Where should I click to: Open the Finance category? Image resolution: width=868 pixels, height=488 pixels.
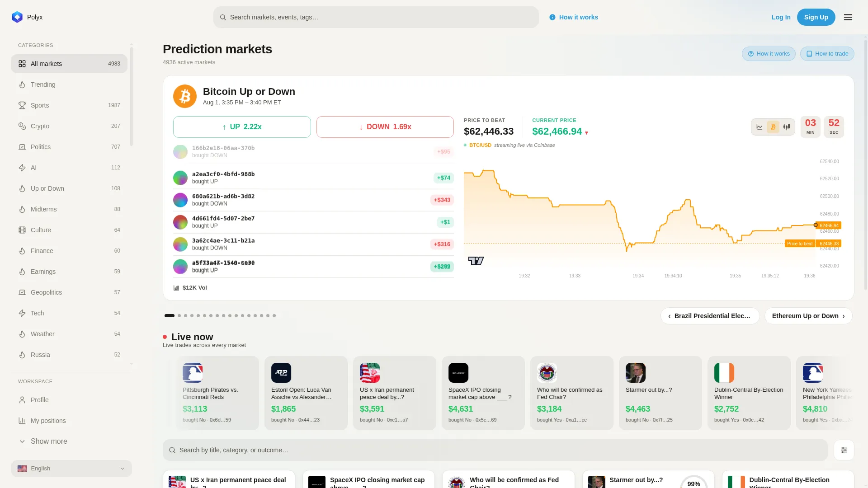(69, 251)
